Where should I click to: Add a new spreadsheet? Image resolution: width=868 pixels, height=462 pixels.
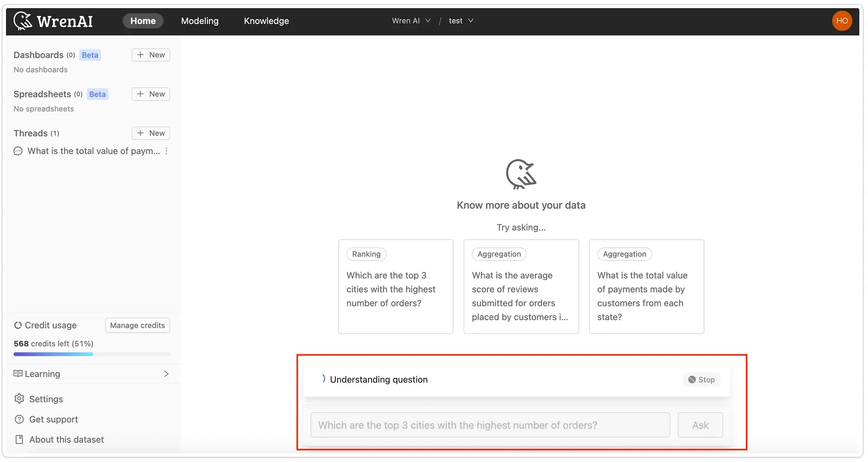click(151, 94)
